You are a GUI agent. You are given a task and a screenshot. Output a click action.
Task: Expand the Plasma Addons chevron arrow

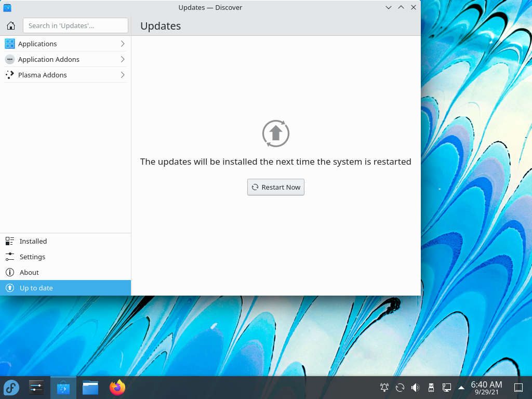click(123, 75)
